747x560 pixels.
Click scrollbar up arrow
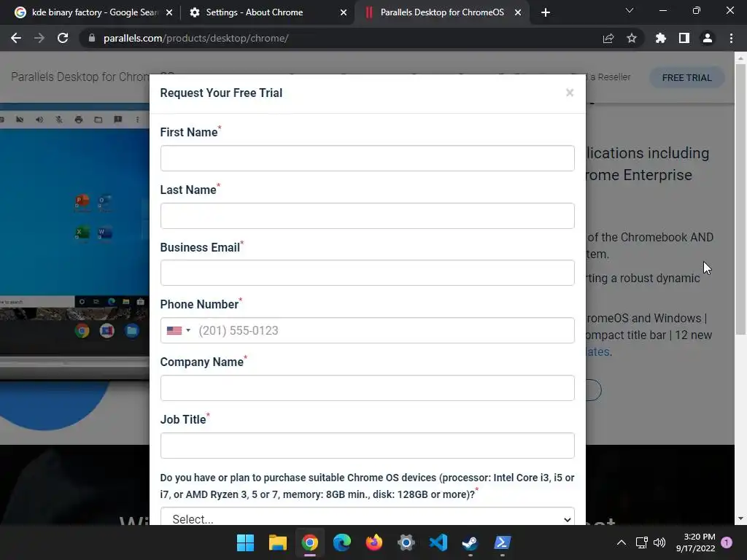(740, 58)
